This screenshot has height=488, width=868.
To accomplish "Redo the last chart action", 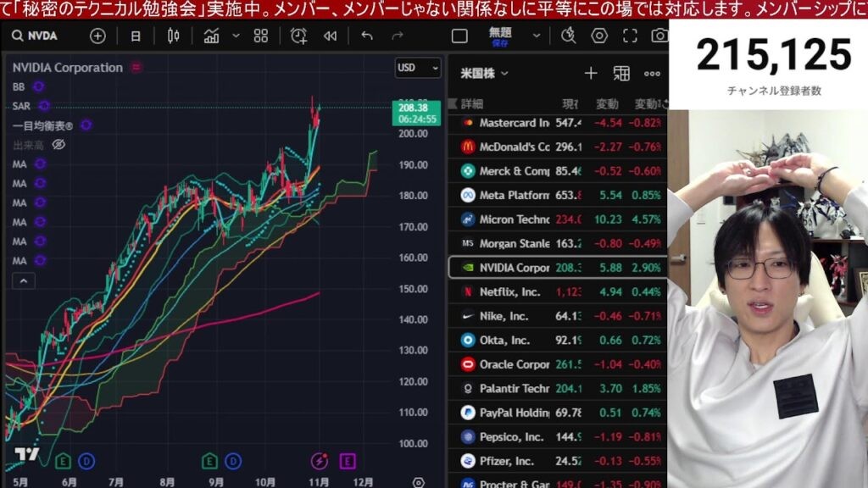I will 398,36.
